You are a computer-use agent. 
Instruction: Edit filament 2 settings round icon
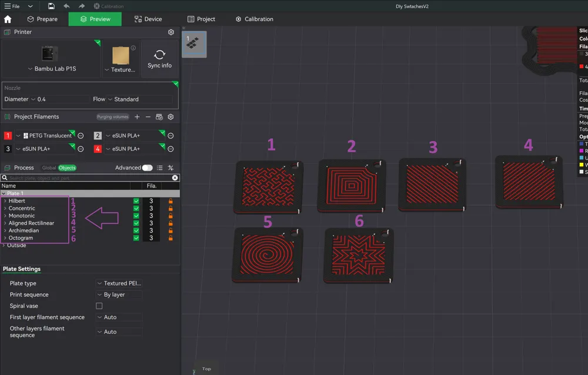(171, 136)
